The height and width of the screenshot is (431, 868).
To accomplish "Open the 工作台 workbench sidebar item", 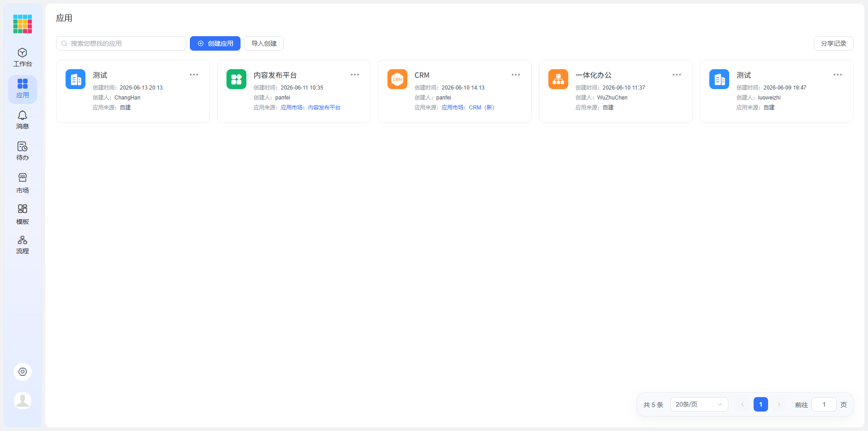I will point(23,57).
